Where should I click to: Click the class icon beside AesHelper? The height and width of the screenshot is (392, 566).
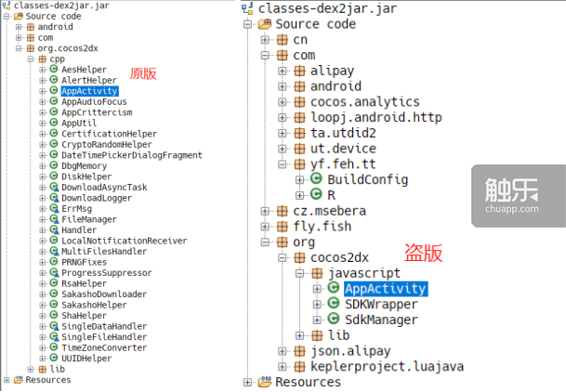(x=54, y=70)
